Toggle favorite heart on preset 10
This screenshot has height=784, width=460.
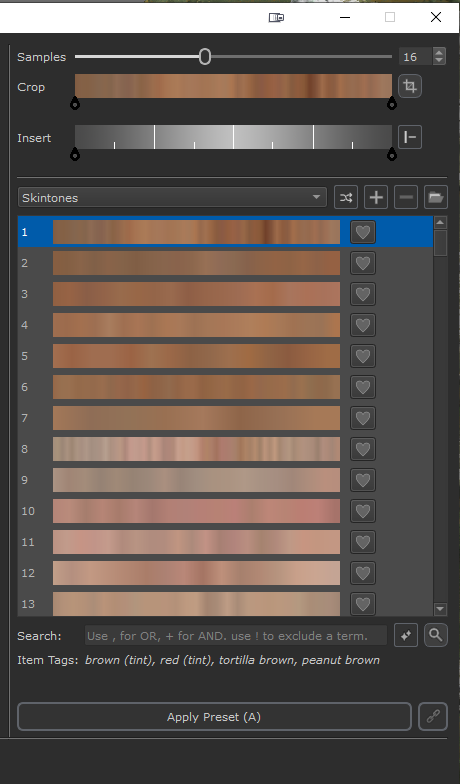[362, 511]
